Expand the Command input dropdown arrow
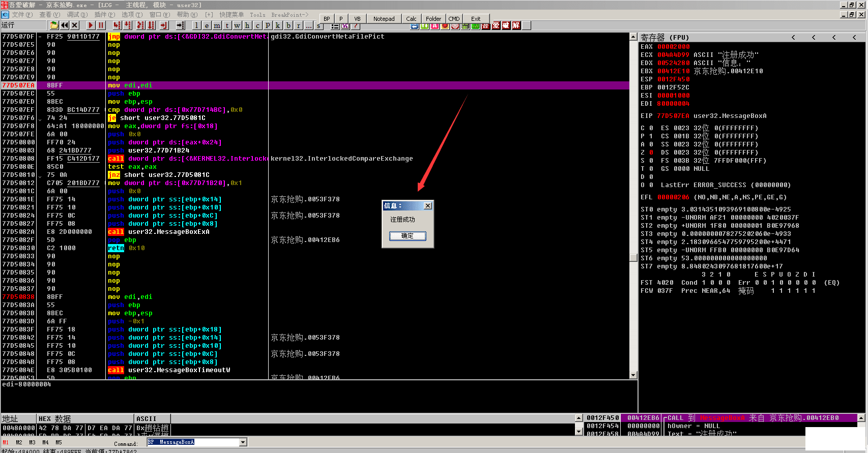 pyautogui.click(x=243, y=442)
